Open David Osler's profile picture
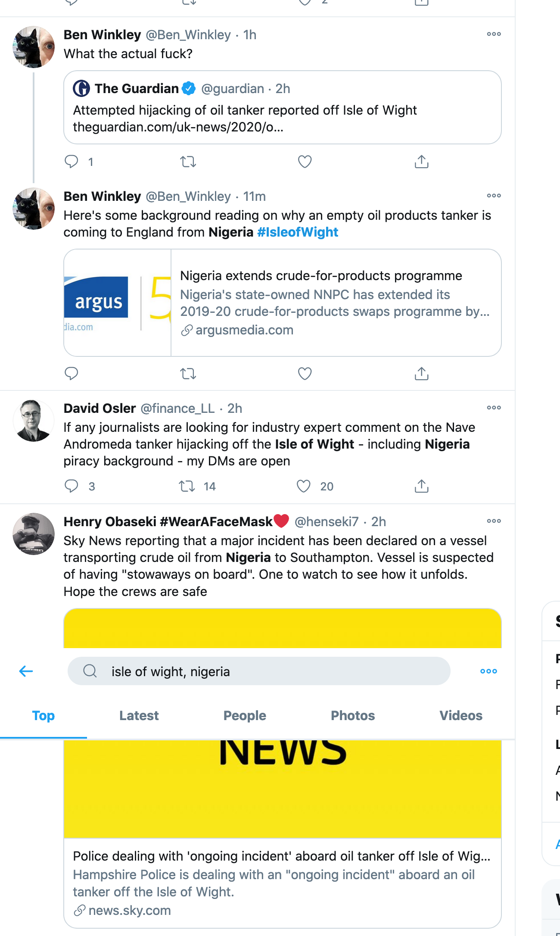The image size is (560, 936). [x=34, y=421]
